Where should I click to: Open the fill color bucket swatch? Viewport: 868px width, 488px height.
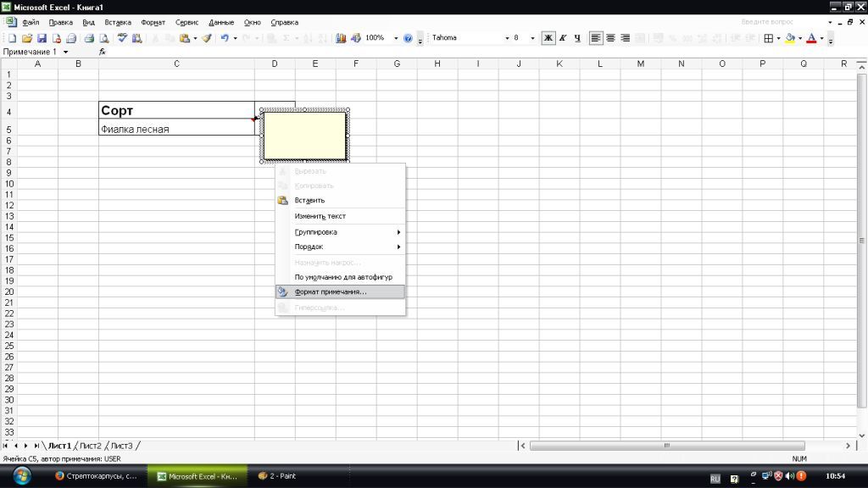tap(790, 38)
